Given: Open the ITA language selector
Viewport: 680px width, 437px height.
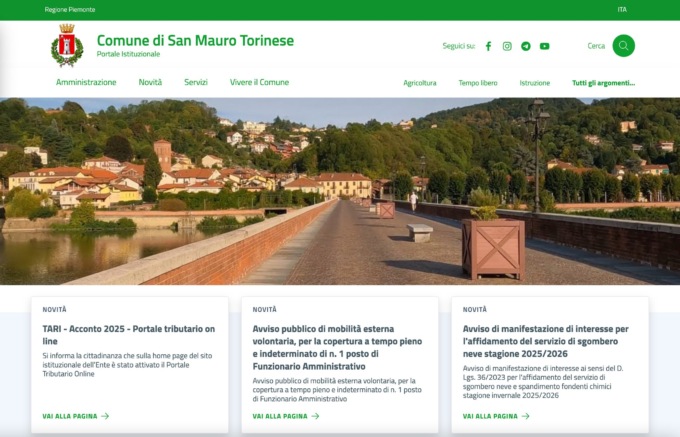Looking at the screenshot, I should [x=622, y=10].
